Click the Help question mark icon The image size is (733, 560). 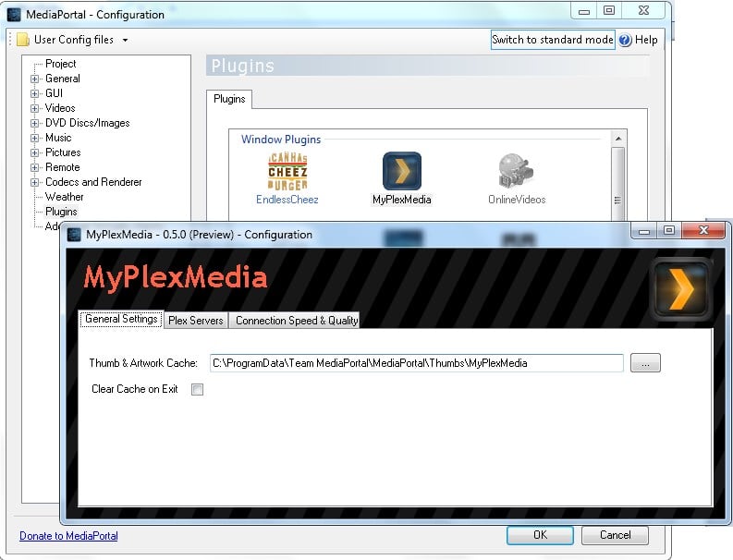(625, 41)
